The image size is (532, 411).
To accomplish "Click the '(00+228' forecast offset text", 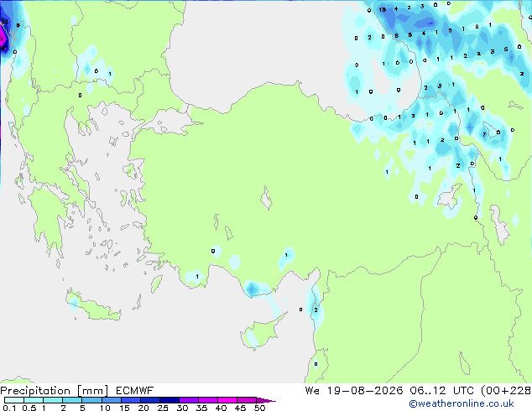I will coord(505,391).
